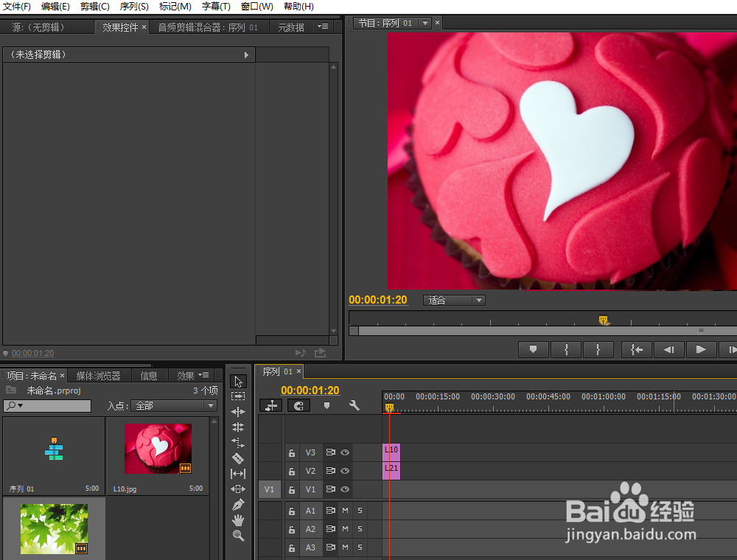Switch to 元数据 tab
This screenshot has width=737, height=560.
[291, 27]
